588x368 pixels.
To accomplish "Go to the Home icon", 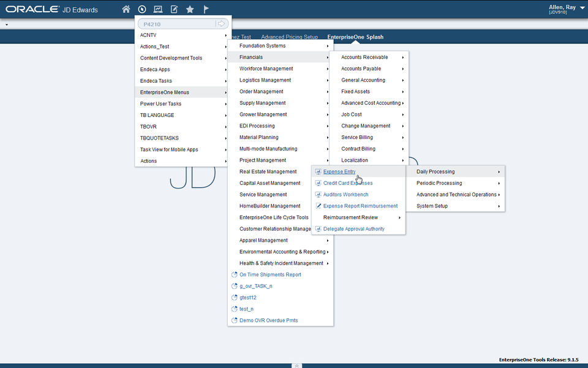I will point(126,9).
